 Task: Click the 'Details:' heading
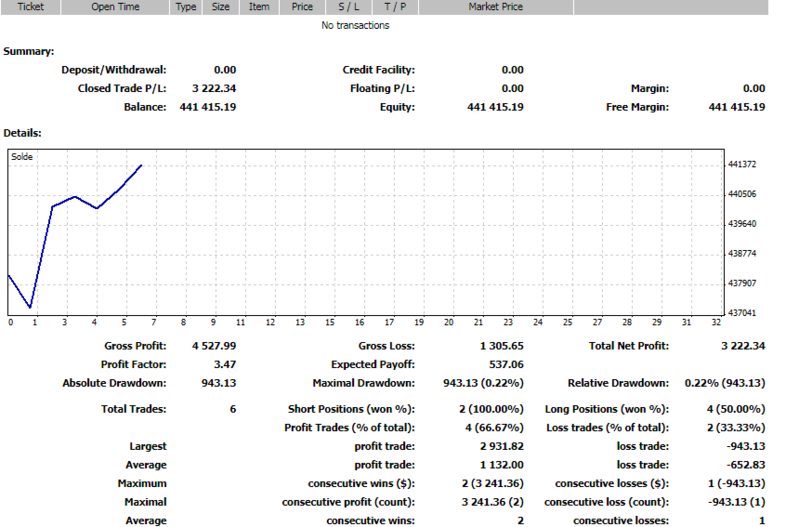(22, 133)
